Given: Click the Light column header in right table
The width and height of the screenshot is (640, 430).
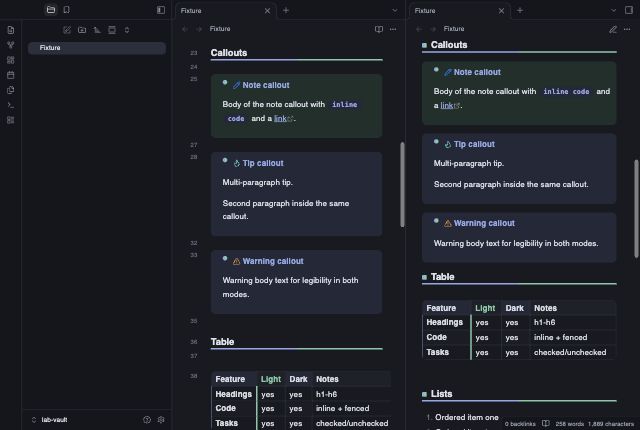Looking at the screenshot, I should pos(485,308).
